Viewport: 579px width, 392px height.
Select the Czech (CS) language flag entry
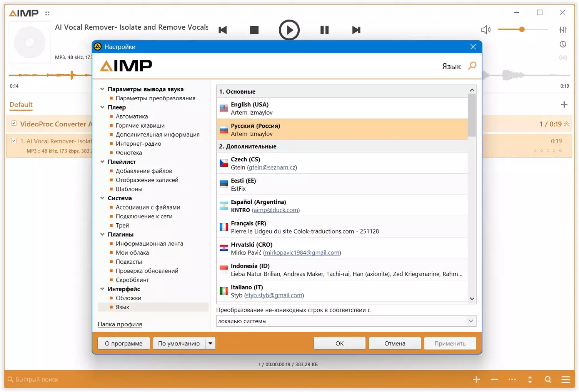pyautogui.click(x=342, y=163)
